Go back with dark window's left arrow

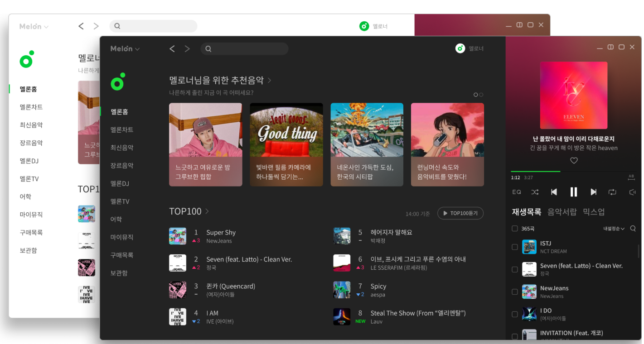click(x=172, y=49)
